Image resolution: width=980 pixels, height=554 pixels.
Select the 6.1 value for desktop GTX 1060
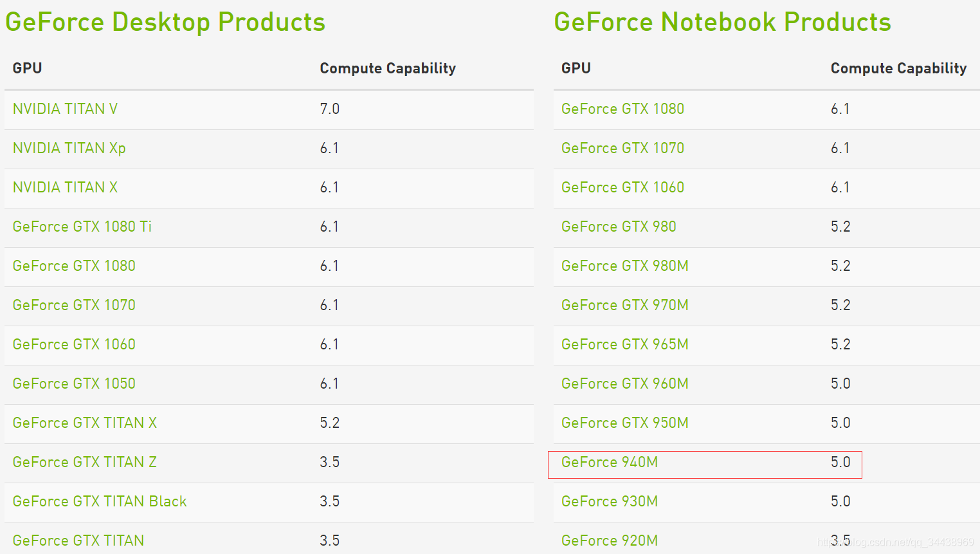[329, 344]
